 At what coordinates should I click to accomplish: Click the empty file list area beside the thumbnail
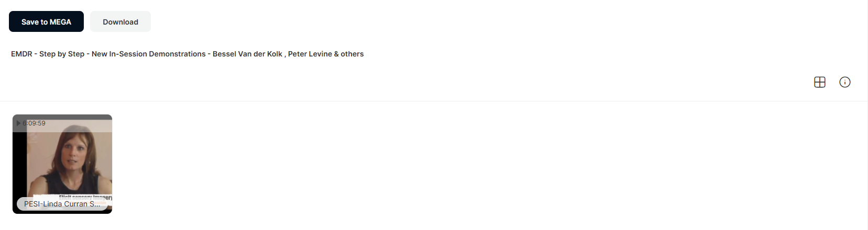pyautogui.click(x=471, y=165)
